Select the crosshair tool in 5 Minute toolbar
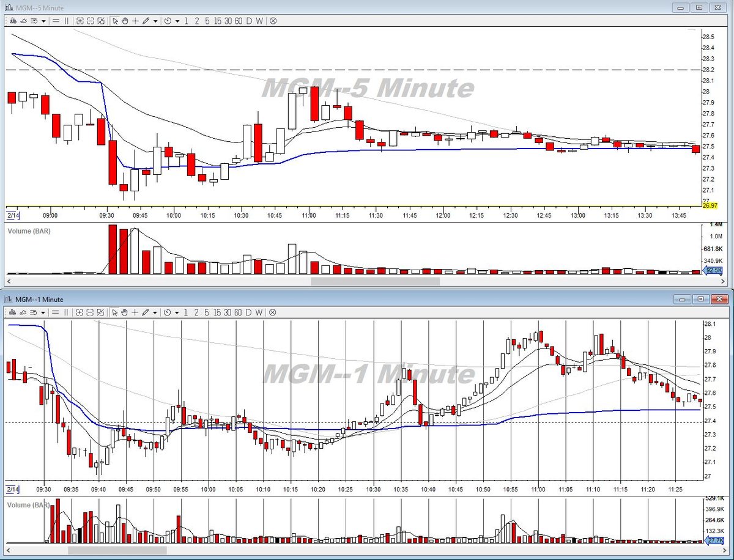Screen dimensions: 734x560 (135, 21)
